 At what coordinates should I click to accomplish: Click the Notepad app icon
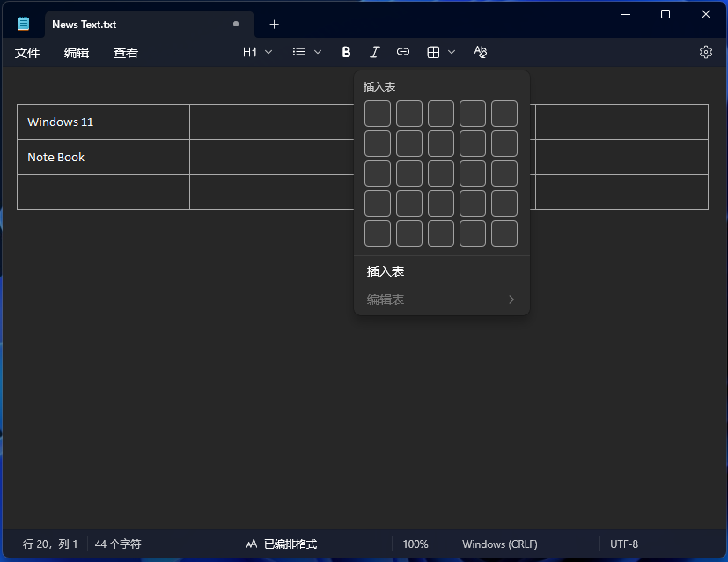click(x=24, y=24)
